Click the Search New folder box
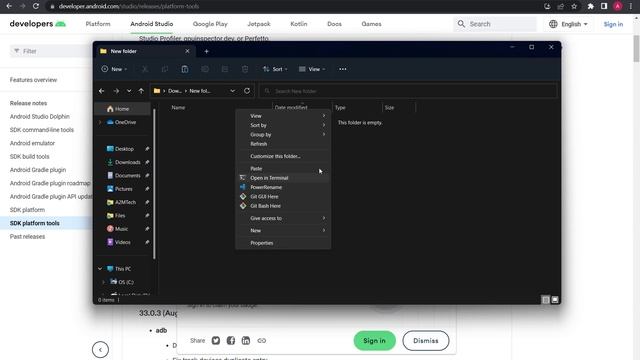 pos(408,91)
